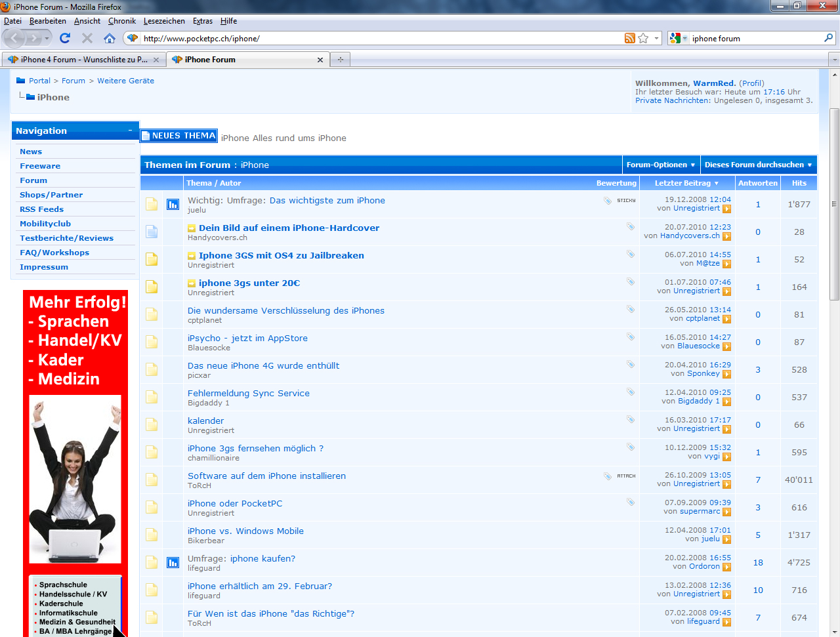Viewport: 840px width, 637px height.
Task: Open the Bearbeiten menu
Action: pos(47,21)
